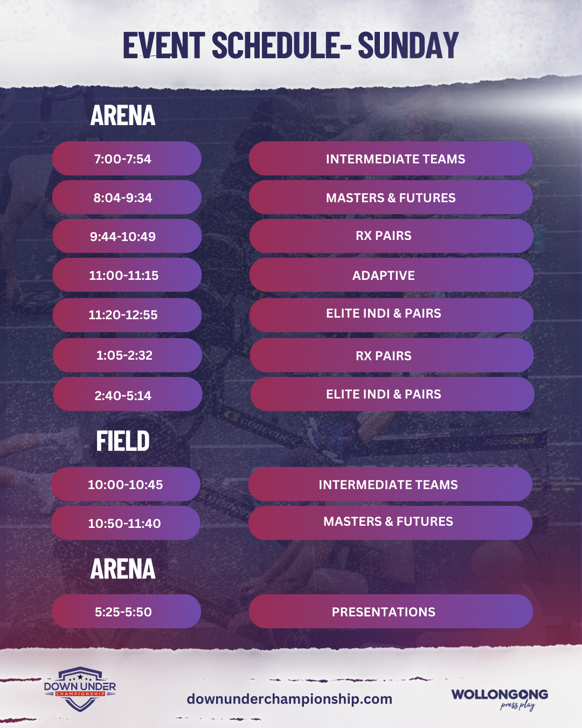Click the Field section heading
The image size is (582, 728).
[x=123, y=441]
